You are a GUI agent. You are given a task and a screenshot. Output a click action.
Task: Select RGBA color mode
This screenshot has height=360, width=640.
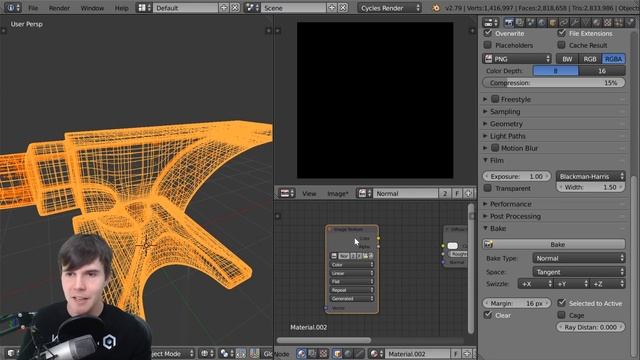pyautogui.click(x=613, y=59)
